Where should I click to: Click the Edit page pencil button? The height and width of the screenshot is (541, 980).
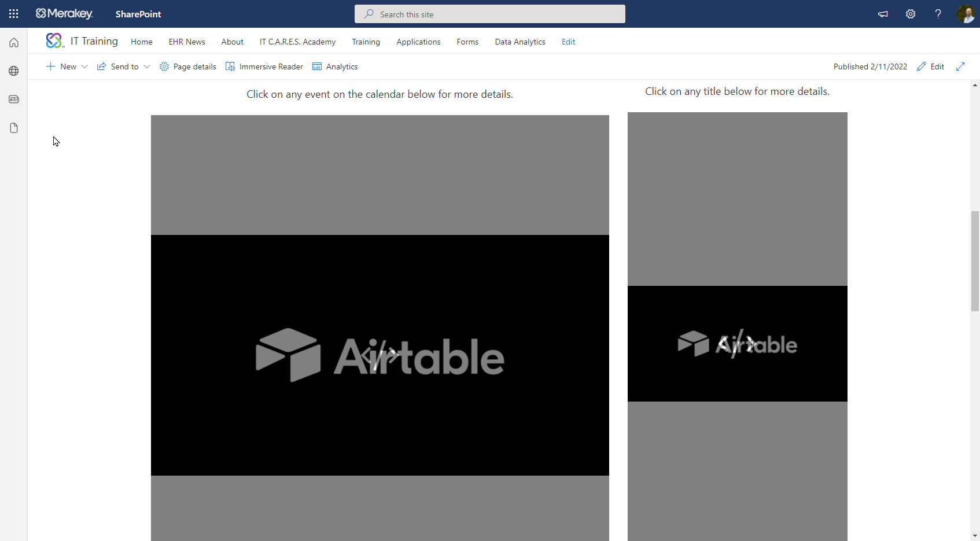click(931, 67)
